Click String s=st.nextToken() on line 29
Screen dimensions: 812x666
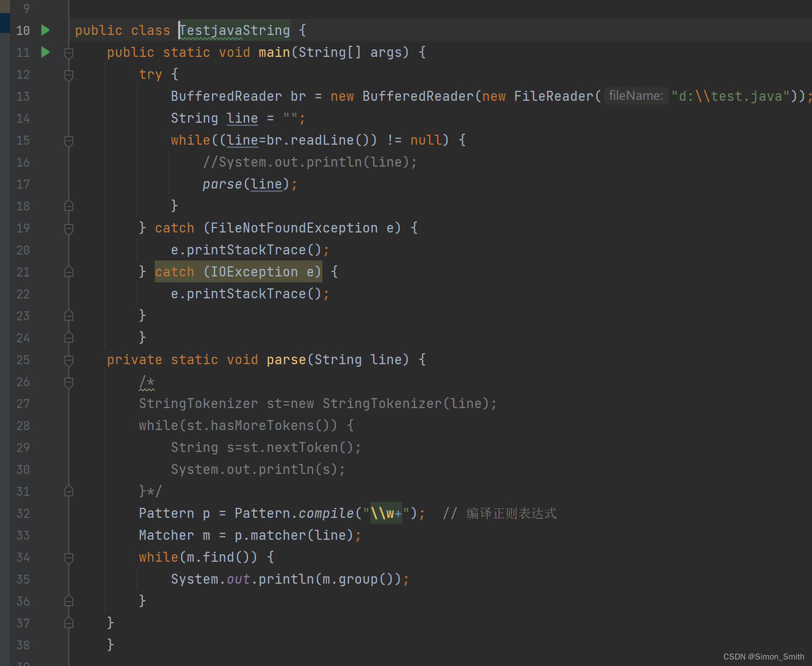(266, 447)
